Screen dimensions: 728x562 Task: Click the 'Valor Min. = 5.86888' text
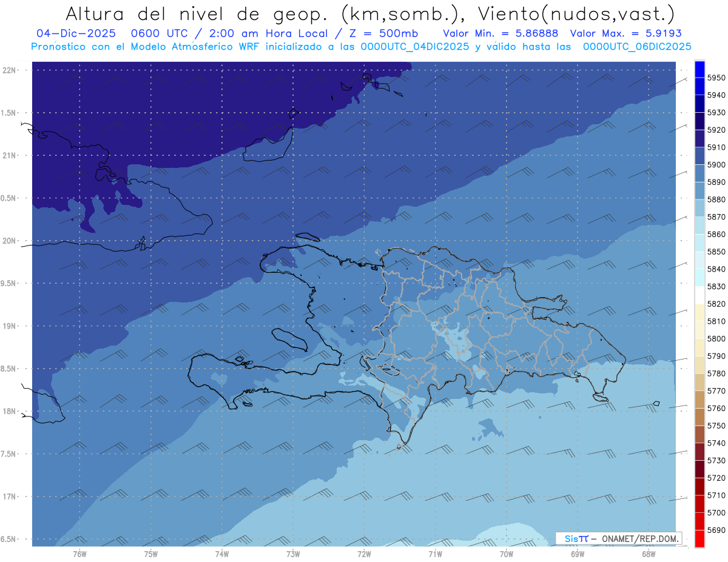point(500,33)
